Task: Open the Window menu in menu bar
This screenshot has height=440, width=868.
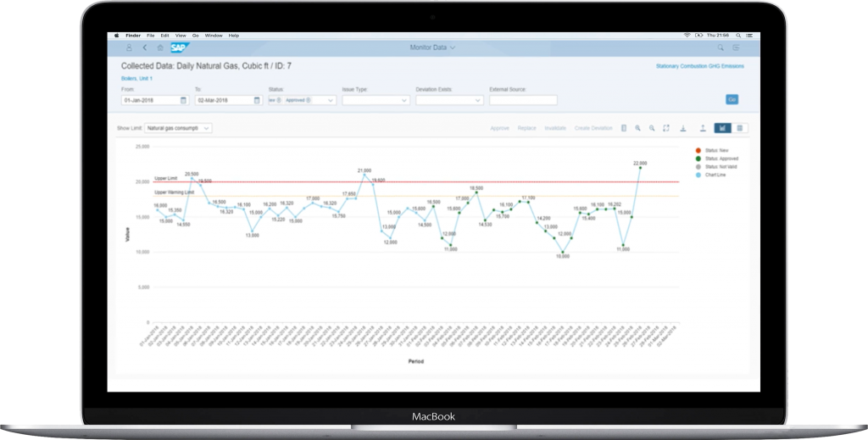Action: [x=213, y=36]
